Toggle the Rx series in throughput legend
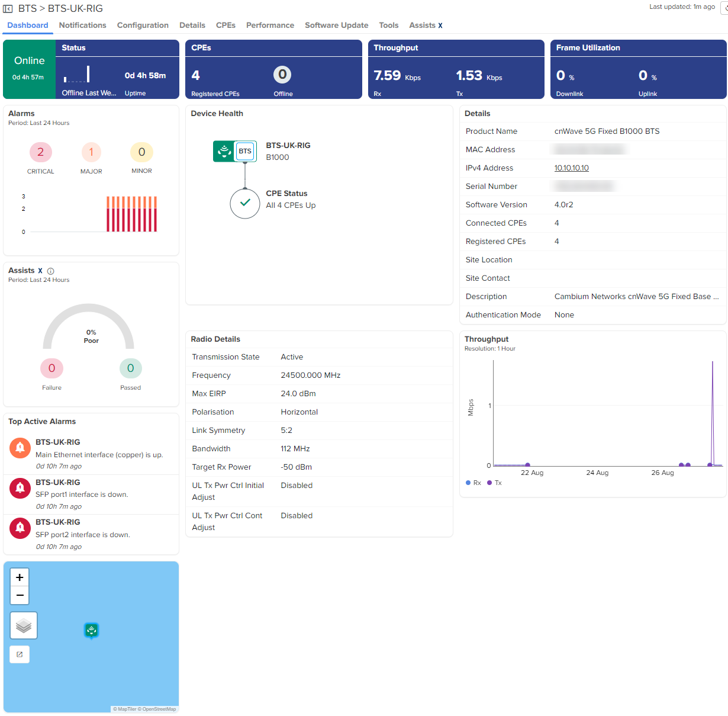Viewport: 728px width, 716px height. 473,483
